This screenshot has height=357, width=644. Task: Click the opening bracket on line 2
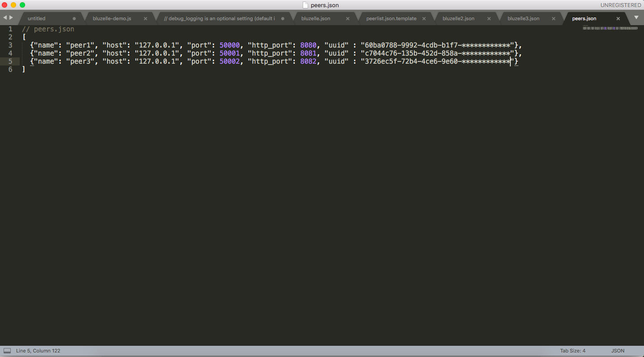24,37
